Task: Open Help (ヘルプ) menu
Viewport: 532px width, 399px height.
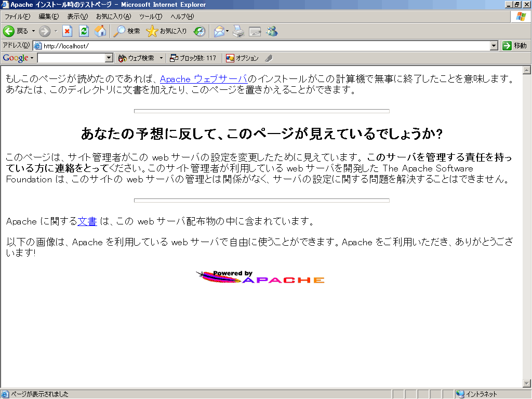Action: (x=182, y=16)
